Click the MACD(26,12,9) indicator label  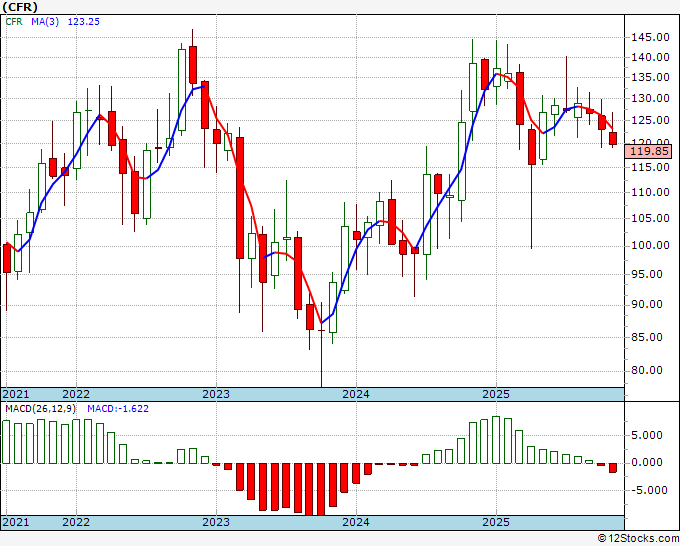coord(41,409)
